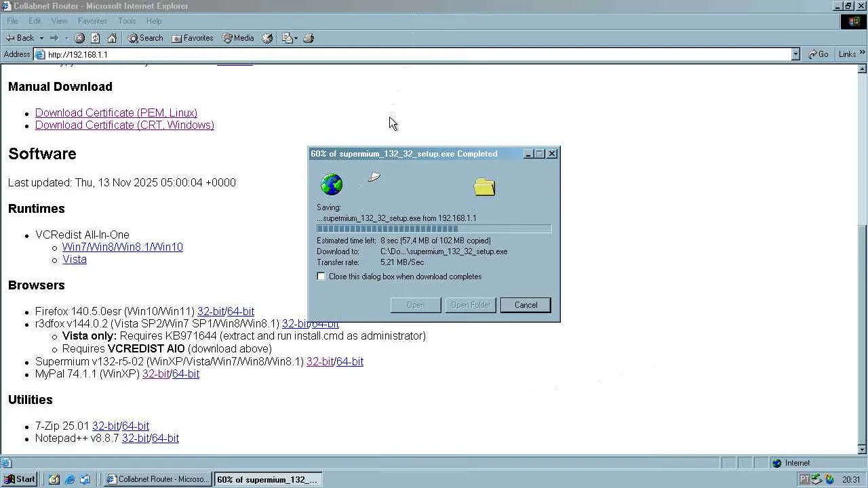This screenshot has height=488, width=868.
Task: Click the download progress bar
Action: pos(434,229)
